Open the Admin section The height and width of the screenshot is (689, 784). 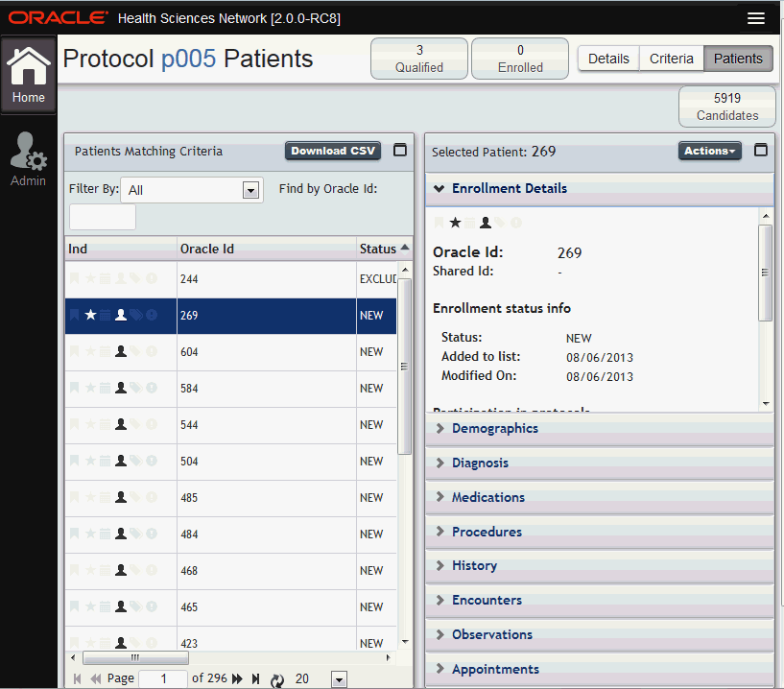coord(29,159)
